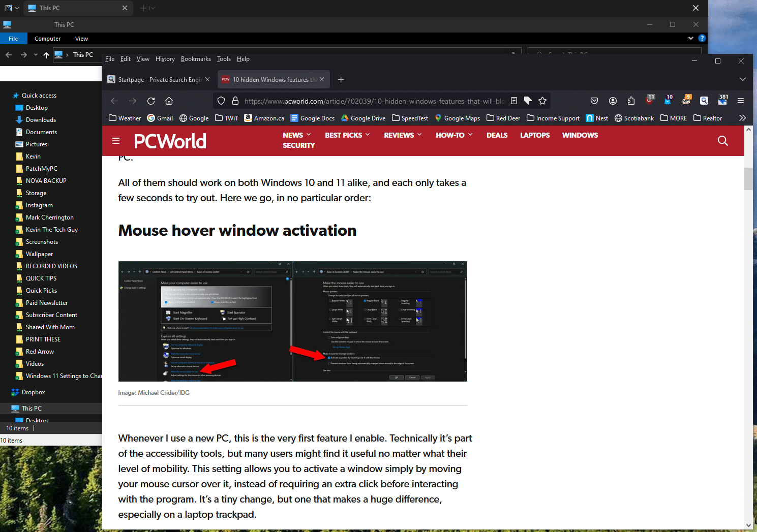Open the Extensions puzzle icon

pyautogui.click(x=631, y=101)
